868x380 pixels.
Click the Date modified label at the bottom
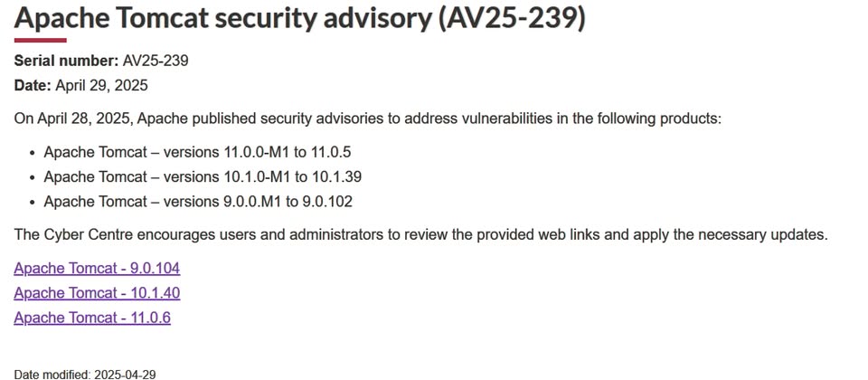(x=52, y=375)
